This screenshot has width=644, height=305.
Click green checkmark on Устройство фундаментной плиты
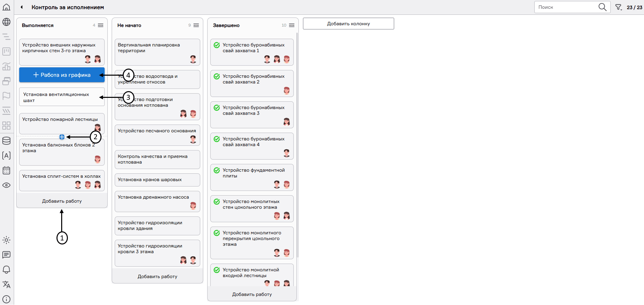coord(217,170)
